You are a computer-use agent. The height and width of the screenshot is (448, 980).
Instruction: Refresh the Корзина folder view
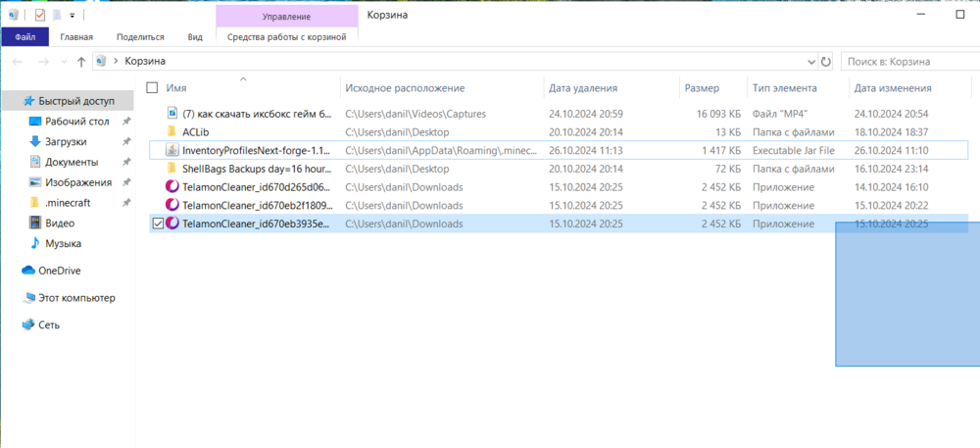[x=825, y=62]
